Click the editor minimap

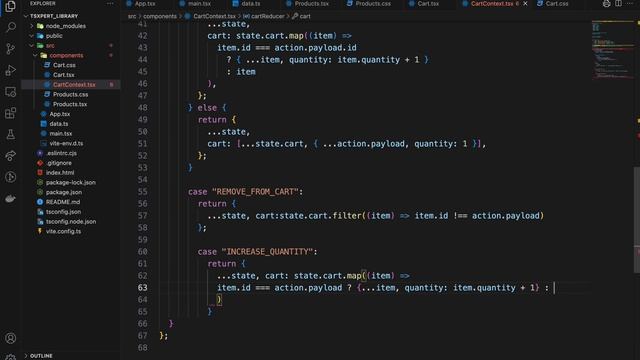612,49
